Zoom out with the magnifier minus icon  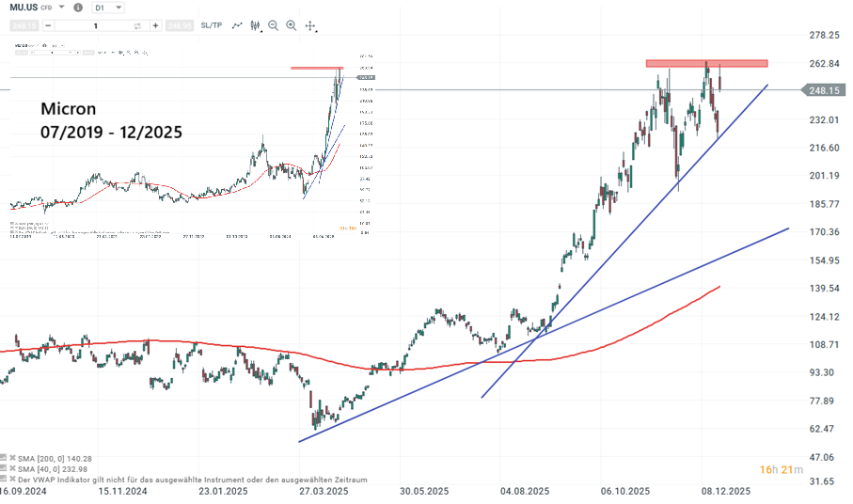(274, 25)
